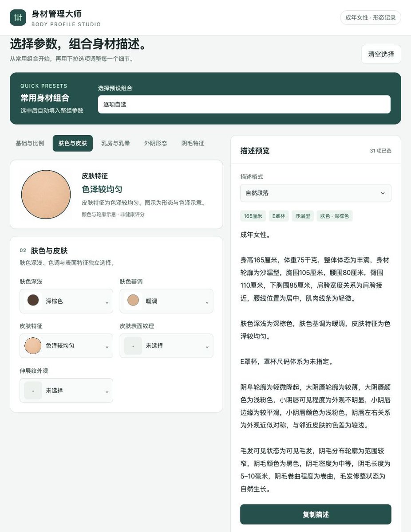Click the 常用身材组合 heading
Screen dimensions: 411x532
[x=45, y=98]
